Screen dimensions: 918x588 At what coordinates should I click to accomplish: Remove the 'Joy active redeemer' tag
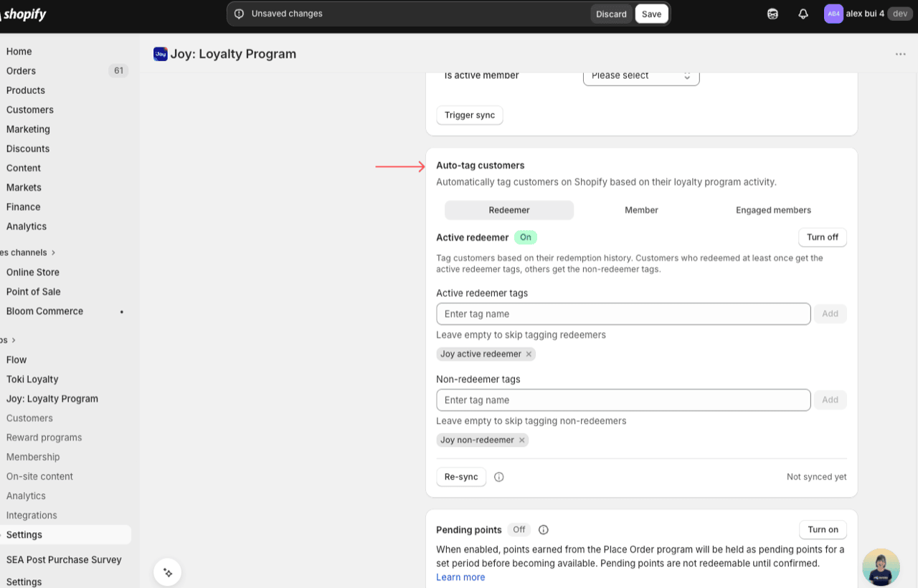[529, 354]
